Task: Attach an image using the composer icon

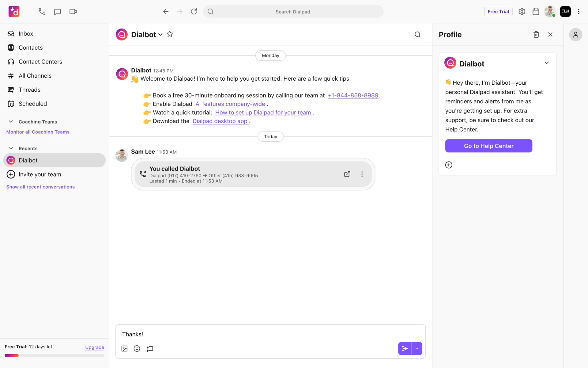Action: pyautogui.click(x=124, y=348)
